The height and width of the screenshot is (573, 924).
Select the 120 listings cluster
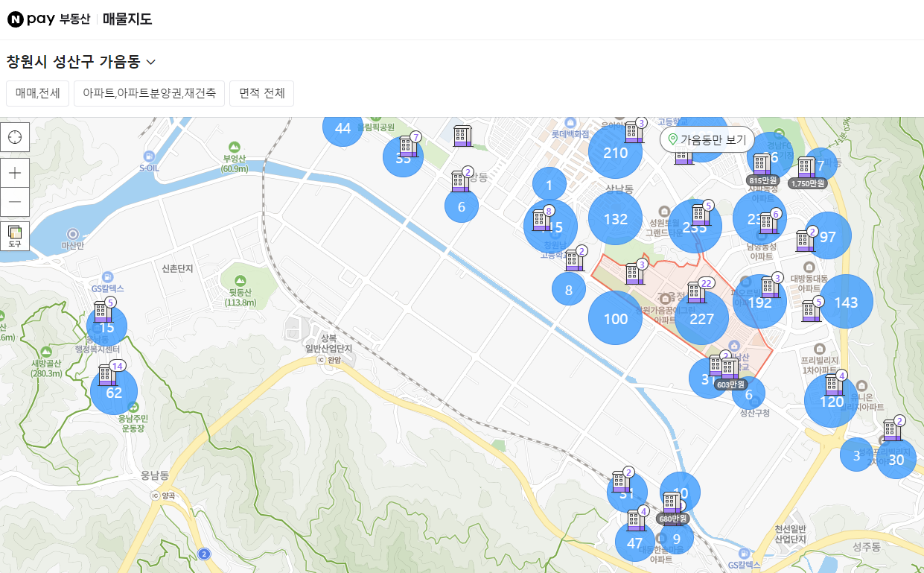(832, 402)
